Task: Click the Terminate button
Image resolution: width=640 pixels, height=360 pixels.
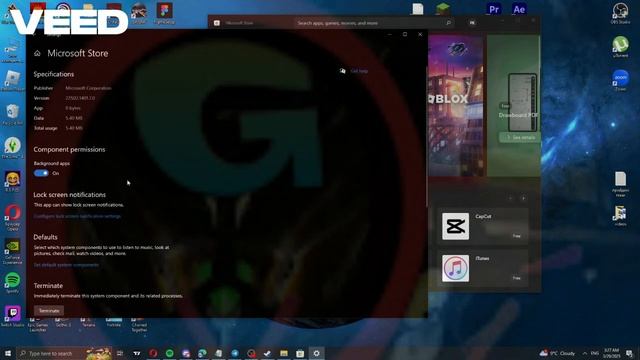Action: coord(49,311)
